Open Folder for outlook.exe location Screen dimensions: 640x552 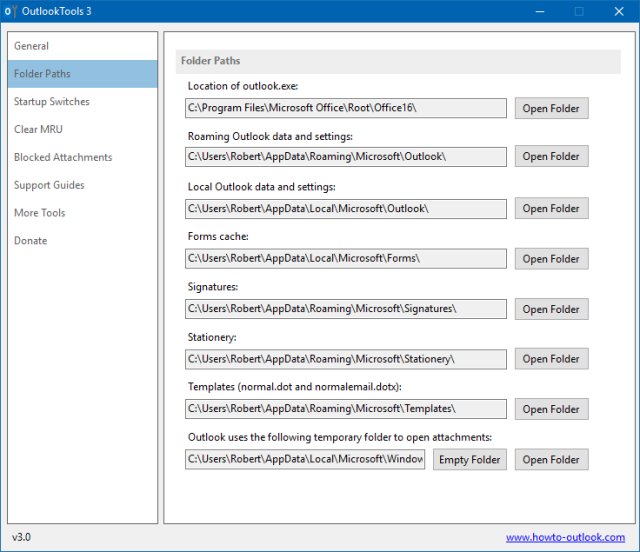(551, 109)
